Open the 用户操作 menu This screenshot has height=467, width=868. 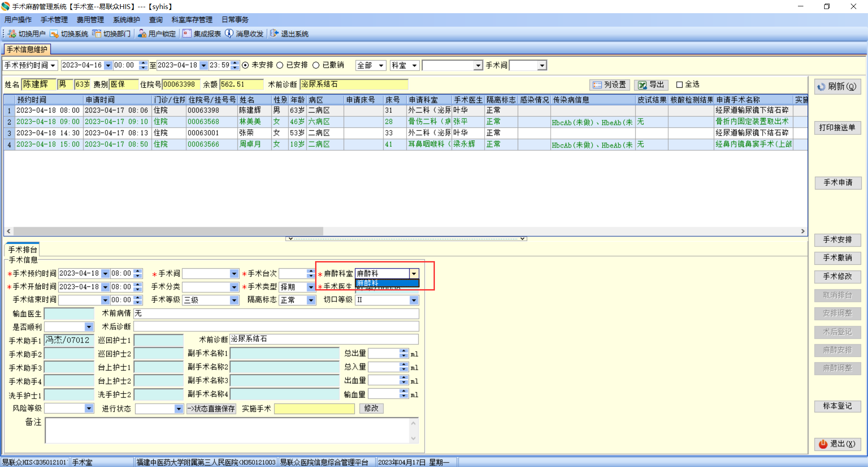18,19
